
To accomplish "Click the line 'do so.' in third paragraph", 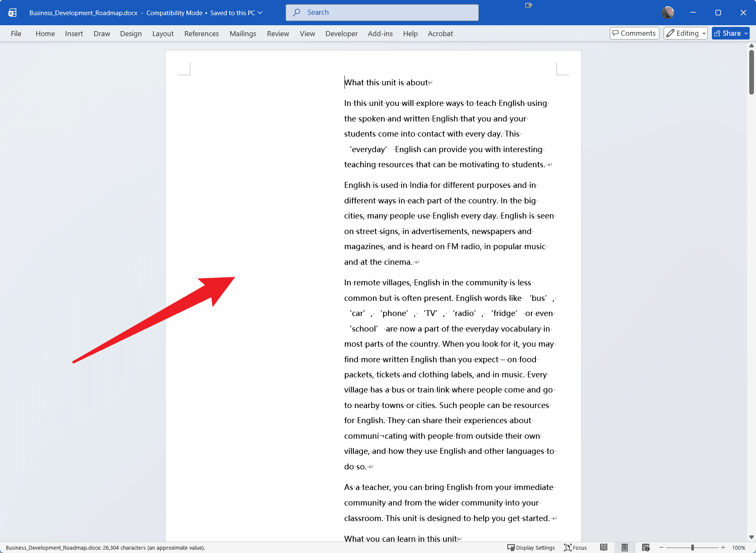I will click(355, 466).
